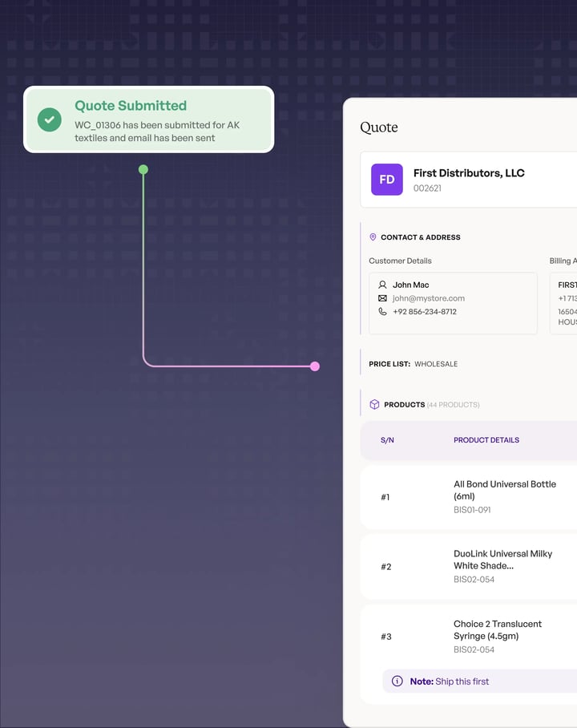577x728 pixels.
Task: Open the john@mystore.com email link
Action: coord(428,298)
